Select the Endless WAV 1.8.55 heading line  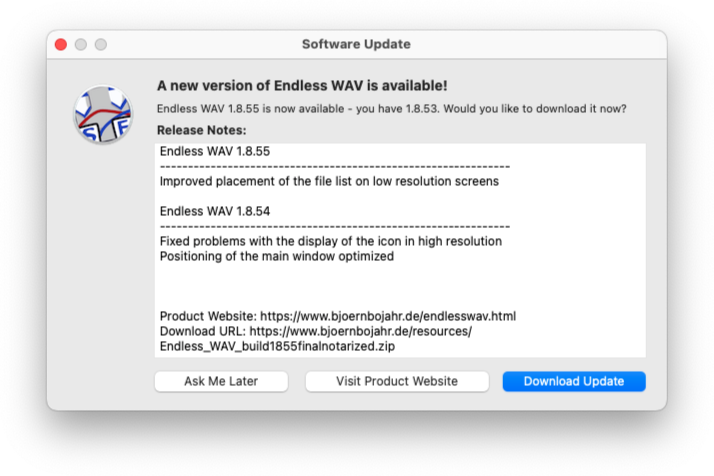pyautogui.click(x=215, y=151)
